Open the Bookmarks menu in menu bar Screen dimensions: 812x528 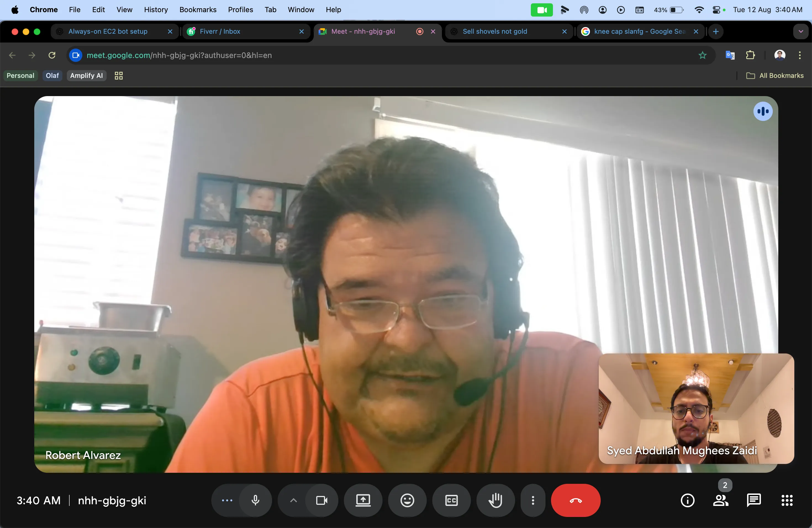(x=198, y=10)
